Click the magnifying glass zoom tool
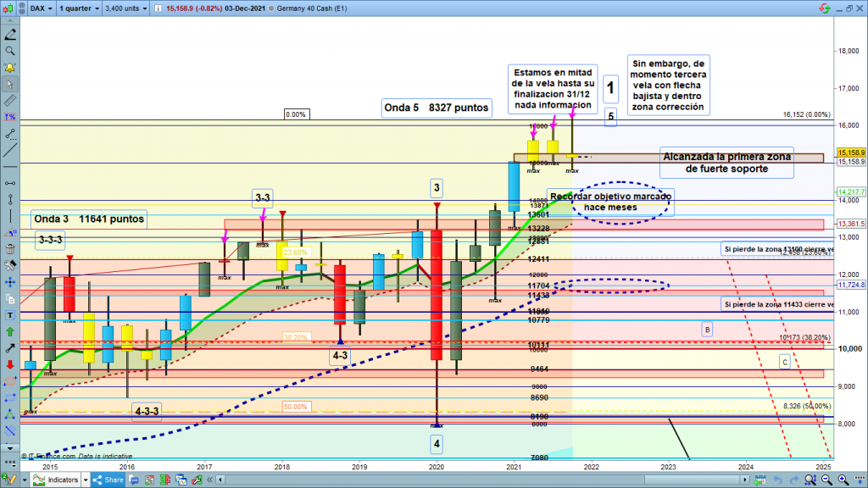Screen dimensions: 868x488 (9, 51)
